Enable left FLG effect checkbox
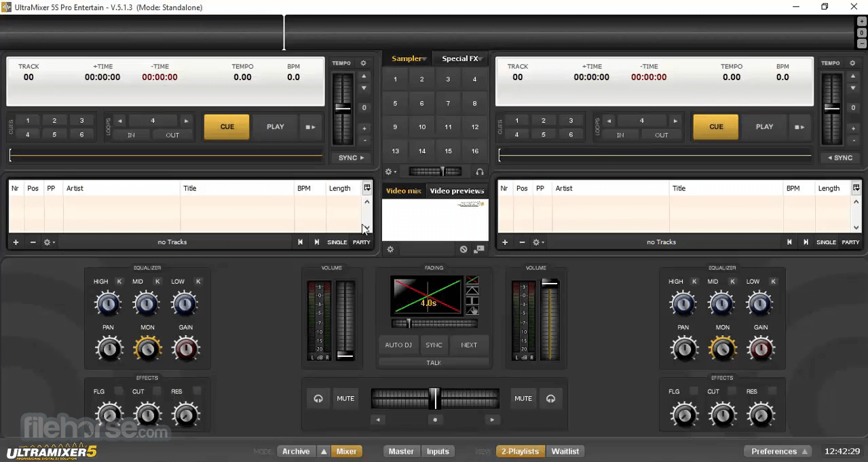 pyautogui.click(x=119, y=391)
